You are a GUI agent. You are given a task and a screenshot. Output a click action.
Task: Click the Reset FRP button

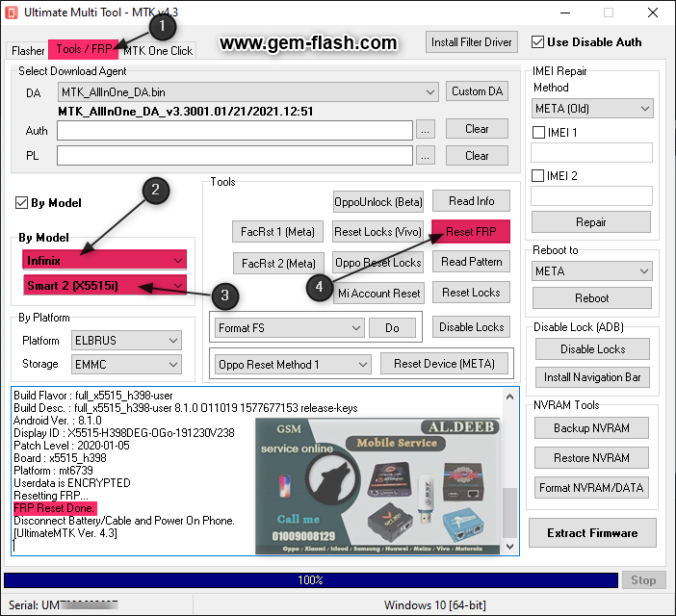(x=471, y=232)
